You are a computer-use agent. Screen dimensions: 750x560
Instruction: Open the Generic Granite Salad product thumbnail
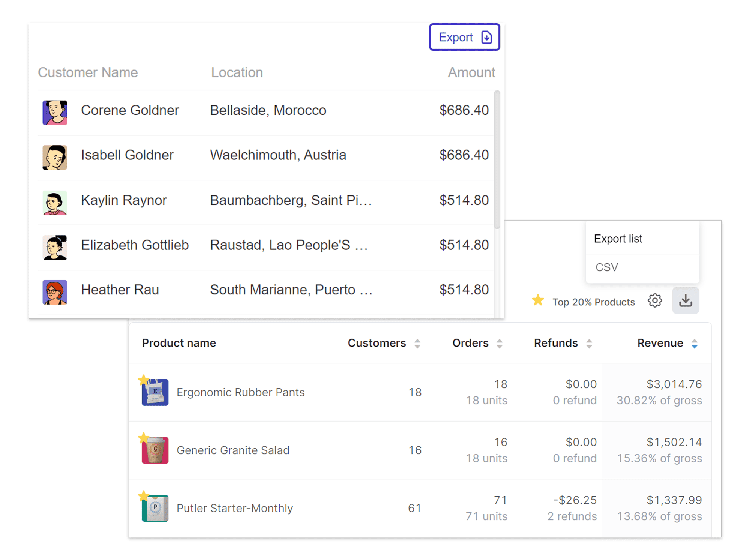tap(155, 450)
